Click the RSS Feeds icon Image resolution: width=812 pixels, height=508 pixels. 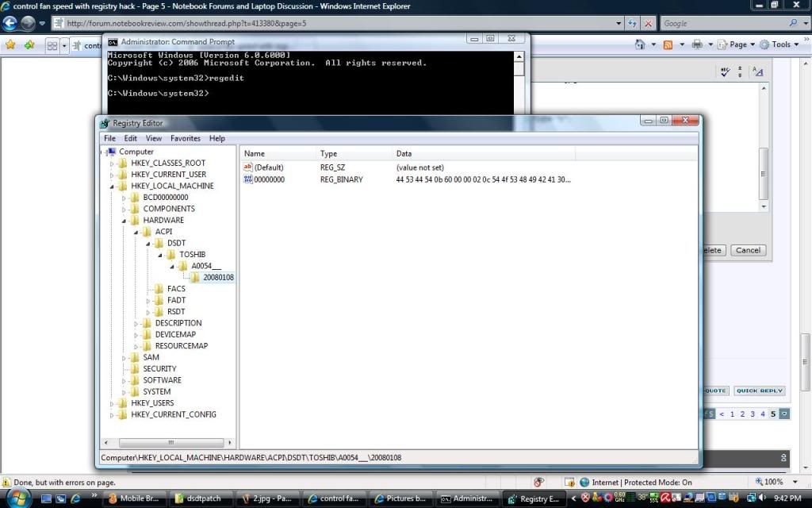(668, 44)
